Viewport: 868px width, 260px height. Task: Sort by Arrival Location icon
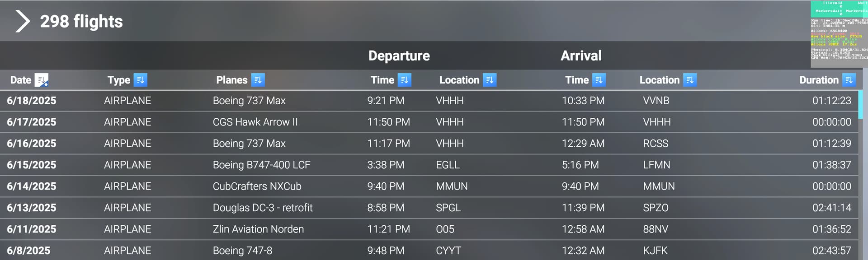pos(690,80)
